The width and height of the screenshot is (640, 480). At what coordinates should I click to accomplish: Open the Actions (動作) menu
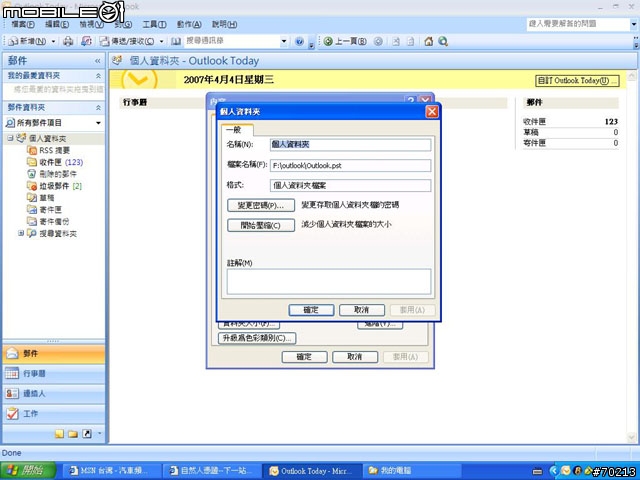189,24
